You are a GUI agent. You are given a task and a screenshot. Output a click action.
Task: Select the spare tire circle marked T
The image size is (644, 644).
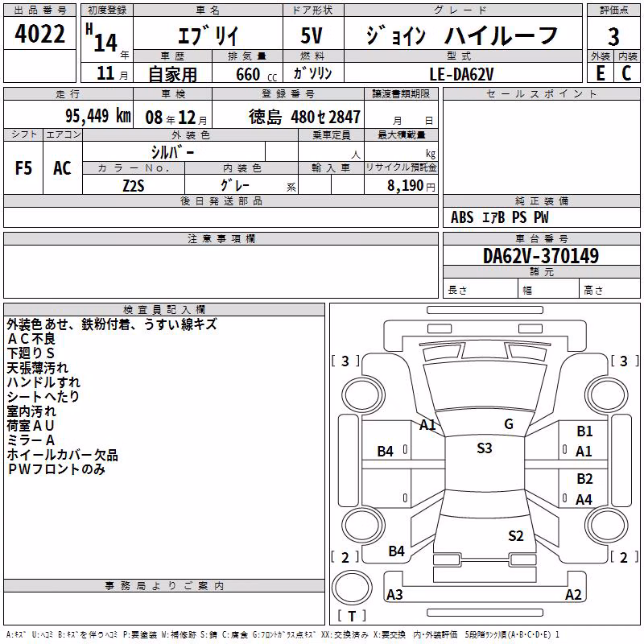[352, 588]
